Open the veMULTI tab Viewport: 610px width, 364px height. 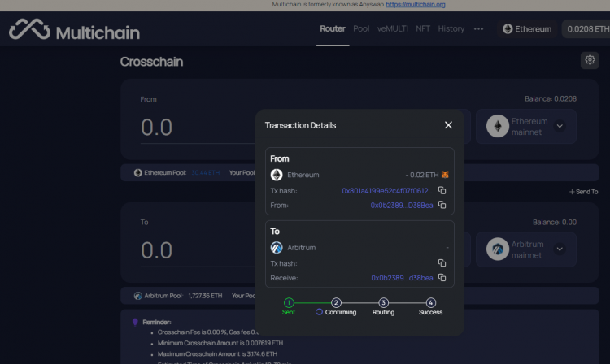pyautogui.click(x=393, y=29)
